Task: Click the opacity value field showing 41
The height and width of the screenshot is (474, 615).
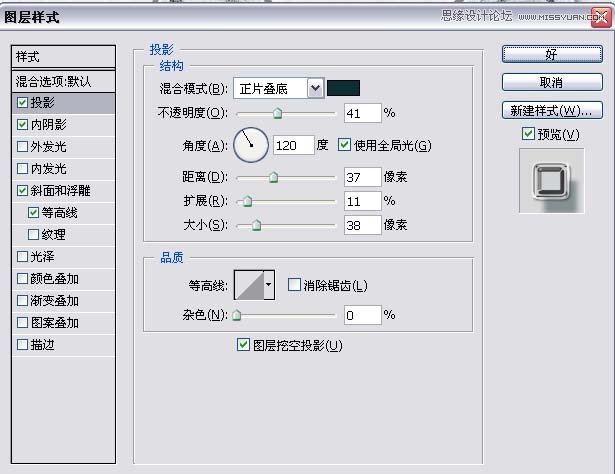Action: pyautogui.click(x=362, y=113)
